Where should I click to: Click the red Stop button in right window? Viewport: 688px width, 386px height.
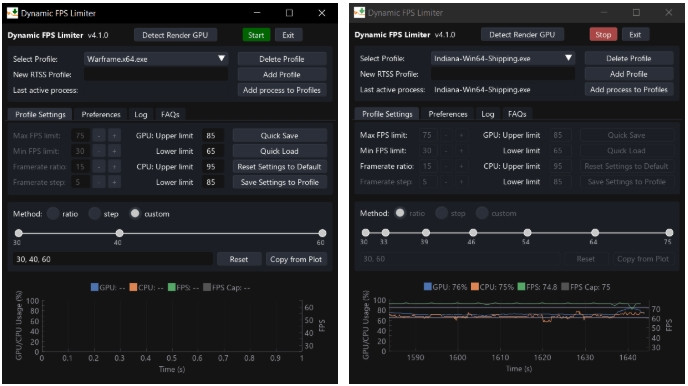pyautogui.click(x=603, y=35)
